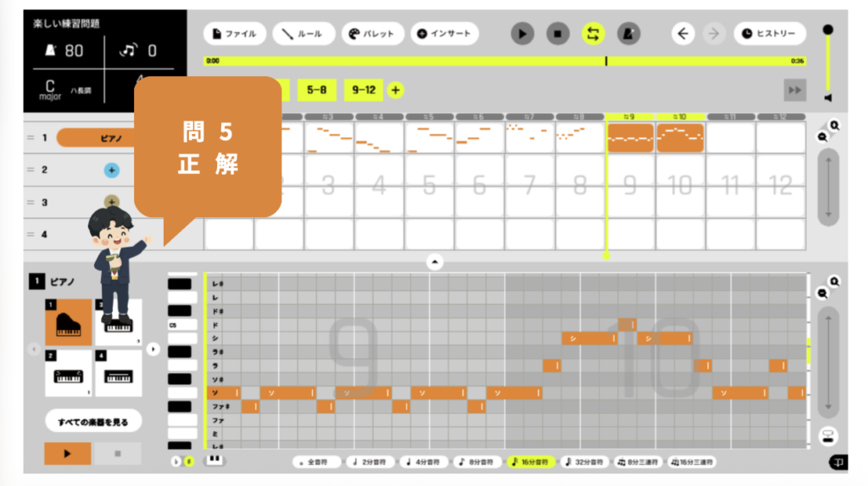Click the undo back arrow
The width and height of the screenshot is (868, 486).
tap(683, 34)
